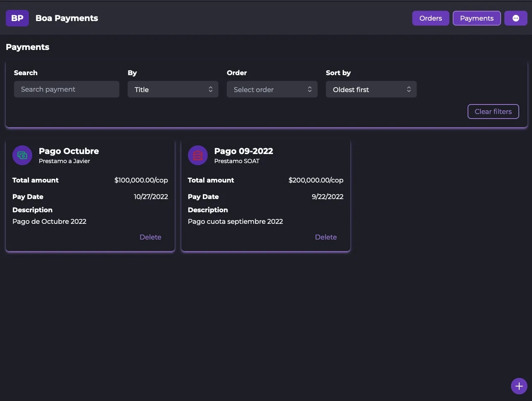Go to the Payments tab
This screenshot has width=532, height=401.
tap(477, 18)
